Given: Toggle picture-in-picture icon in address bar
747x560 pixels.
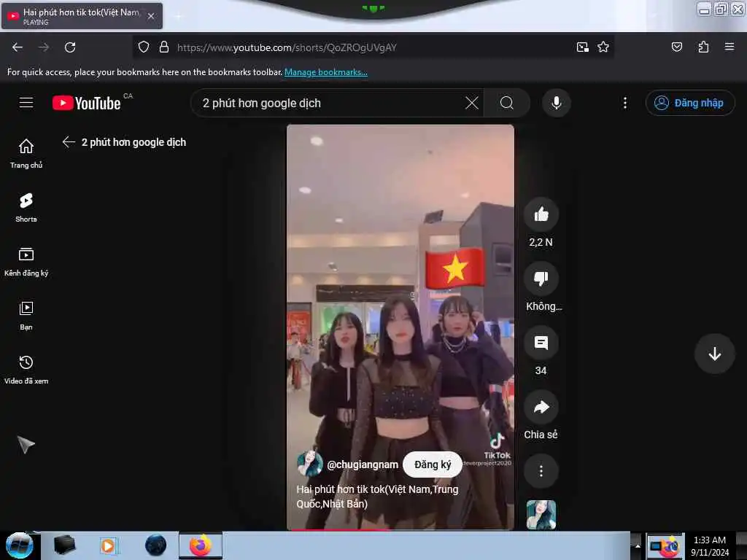Looking at the screenshot, I should pyautogui.click(x=582, y=47).
